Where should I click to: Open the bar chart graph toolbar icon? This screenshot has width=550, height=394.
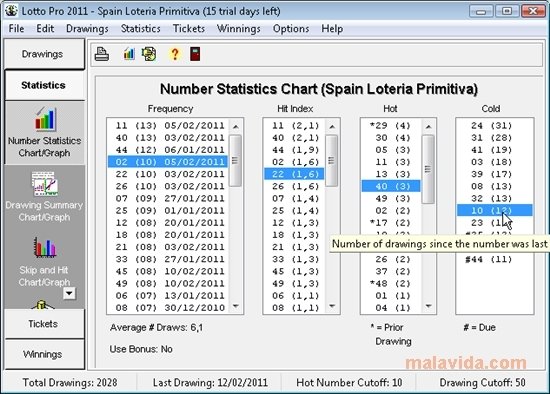pyautogui.click(x=129, y=54)
